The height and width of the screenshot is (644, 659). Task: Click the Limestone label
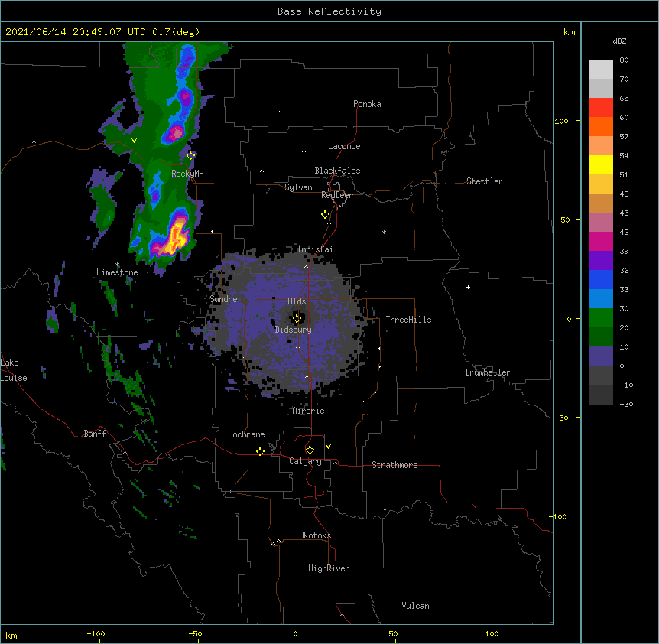117,272
